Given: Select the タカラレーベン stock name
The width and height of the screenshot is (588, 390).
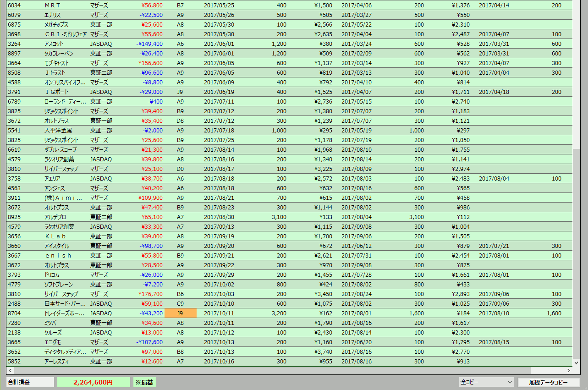Looking at the screenshot, I should click(x=59, y=53).
